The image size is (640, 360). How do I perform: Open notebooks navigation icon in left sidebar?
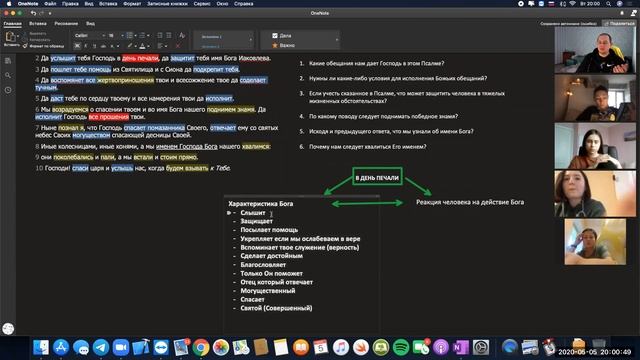[8, 61]
